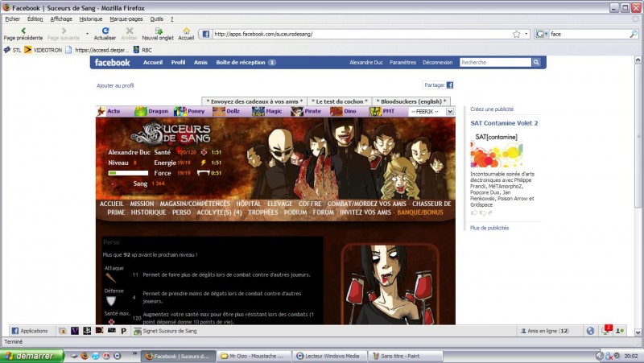
Task: Open a new tab with Nouvel onglet
Action: coord(158,31)
